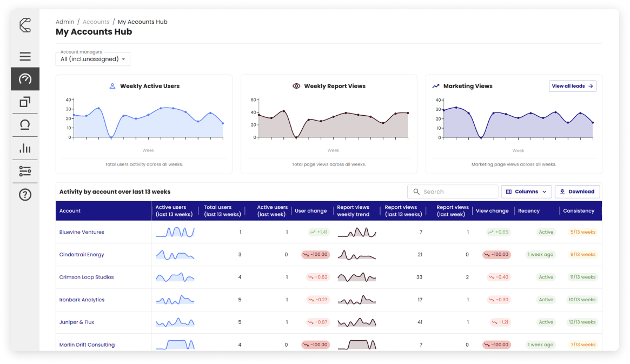Click the View all leads button
Image resolution: width=630 pixels, height=364 pixels.
[572, 86]
